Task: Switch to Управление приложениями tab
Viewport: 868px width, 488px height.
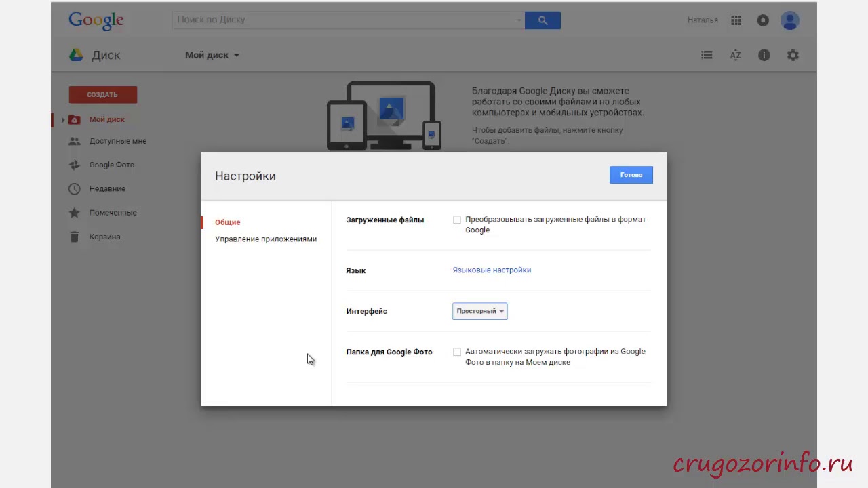Action: tap(266, 239)
